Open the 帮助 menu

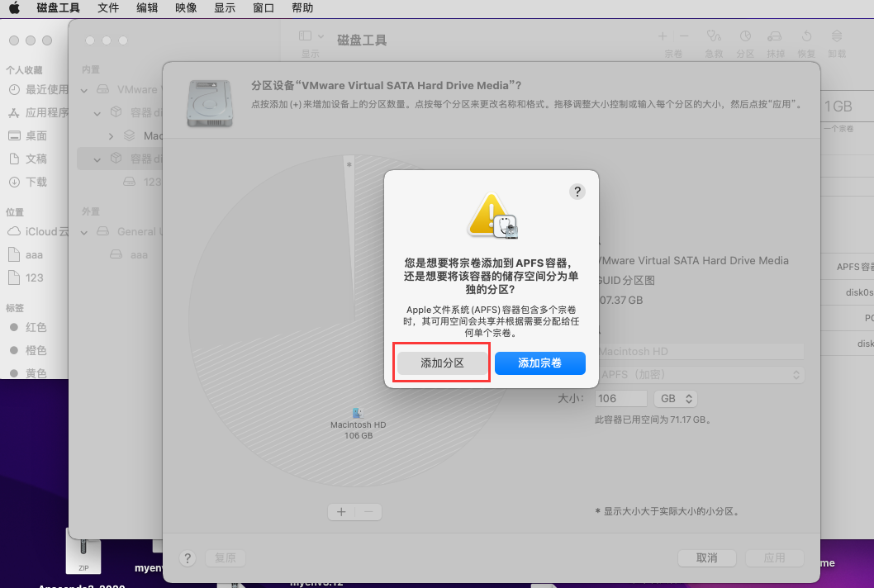[302, 7]
